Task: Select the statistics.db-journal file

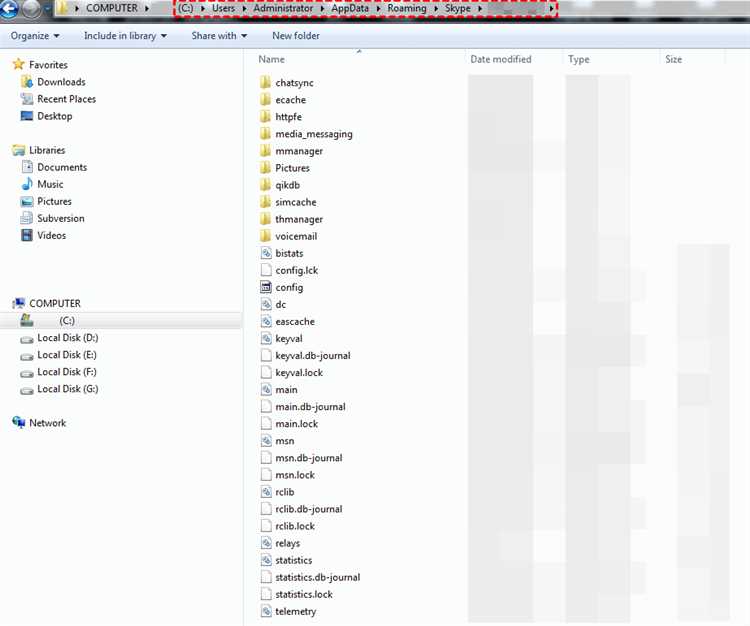Action: pos(318,577)
